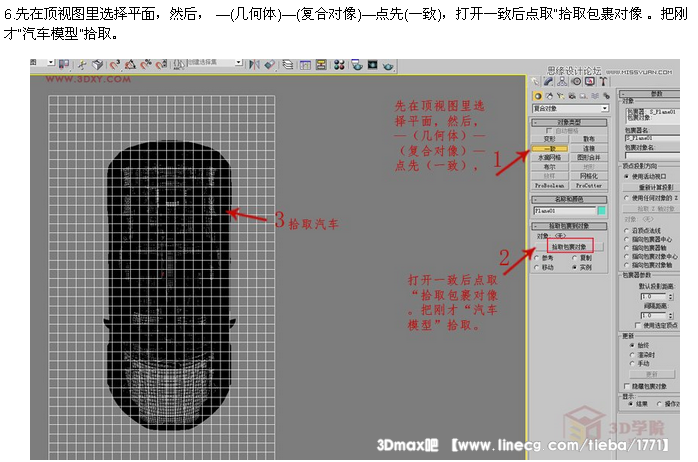Screen dimensions: 698x462
Task: Click the 包裹器名 S_Plane01 field
Action: [652, 138]
